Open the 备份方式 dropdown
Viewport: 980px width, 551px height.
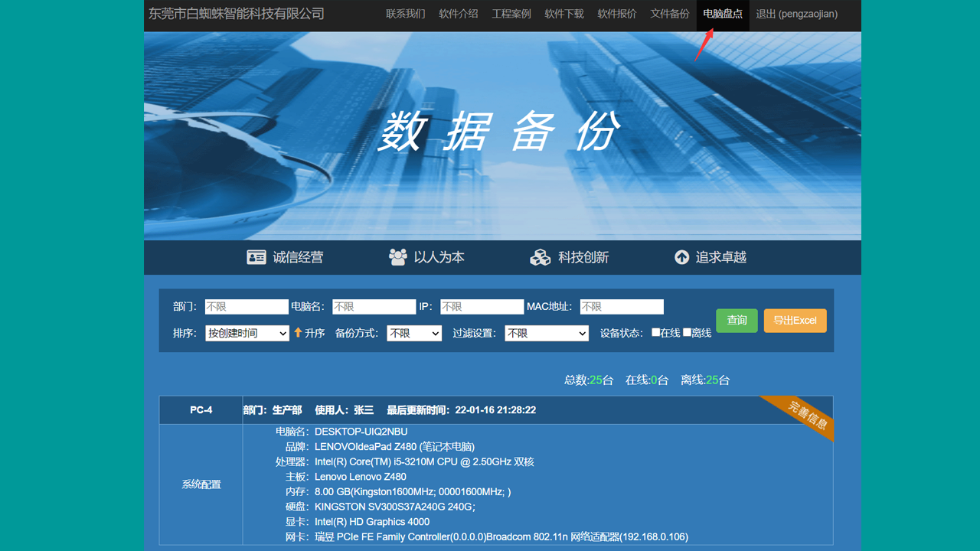[413, 333]
